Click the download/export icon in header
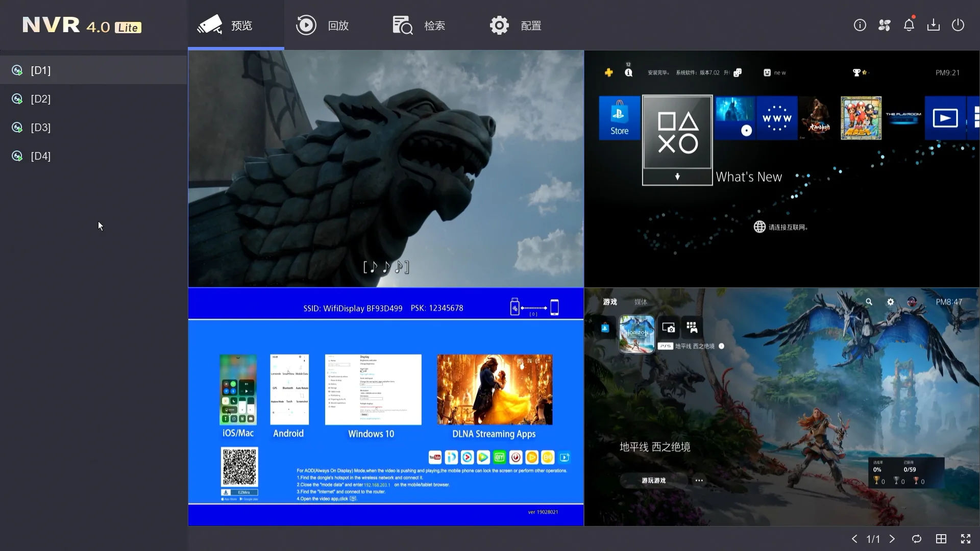 click(934, 25)
